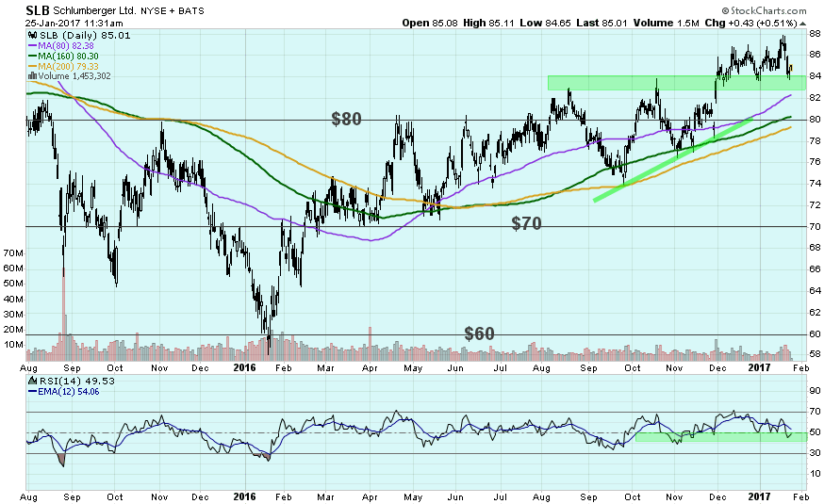Click the Chg +0.43 (+0.51%) value
The height and width of the screenshot is (504, 824).
pos(751,24)
